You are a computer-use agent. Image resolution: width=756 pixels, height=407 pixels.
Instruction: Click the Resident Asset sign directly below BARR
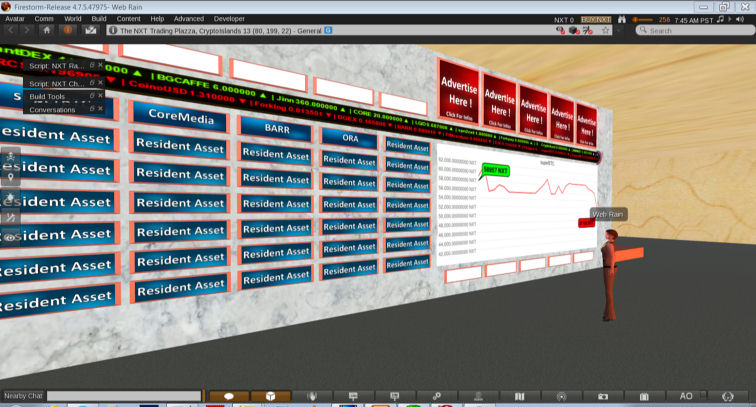(276, 154)
